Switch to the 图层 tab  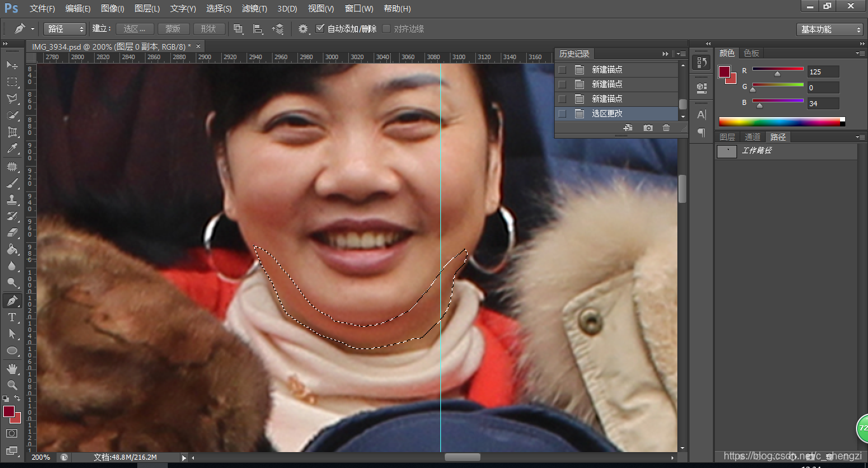coord(727,137)
